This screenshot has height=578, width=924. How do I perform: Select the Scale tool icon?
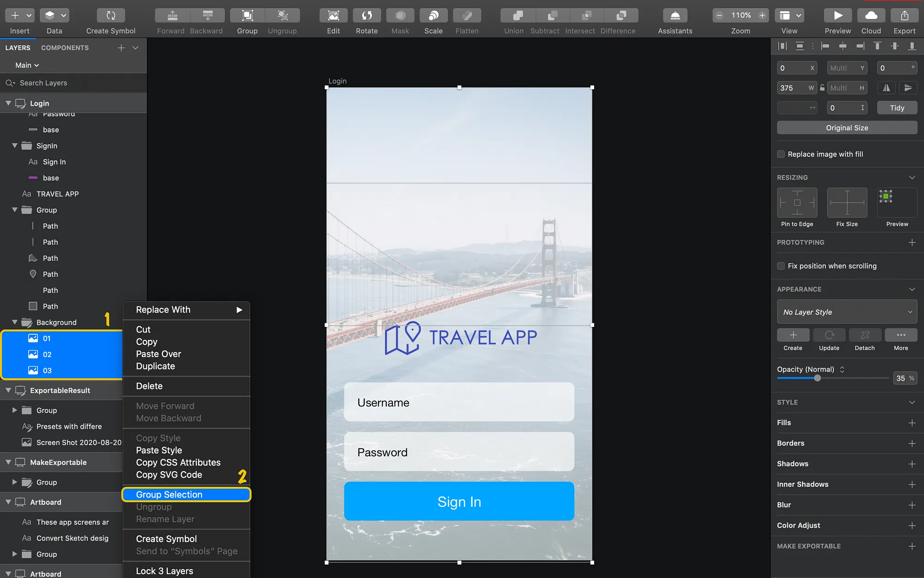tap(433, 16)
